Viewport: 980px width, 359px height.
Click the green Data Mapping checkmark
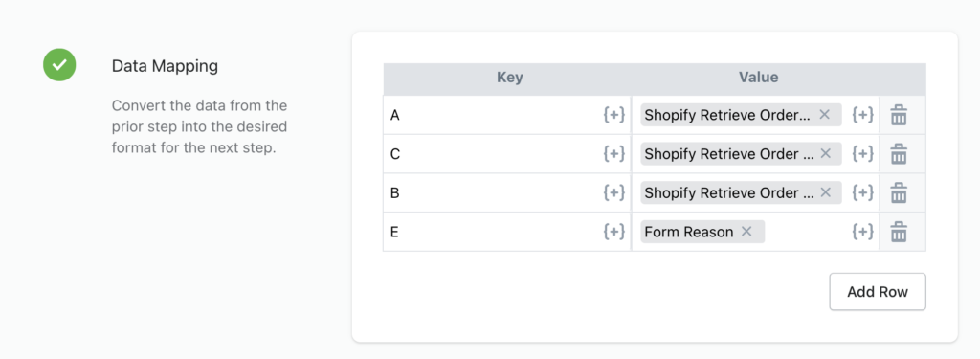click(59, 65)
